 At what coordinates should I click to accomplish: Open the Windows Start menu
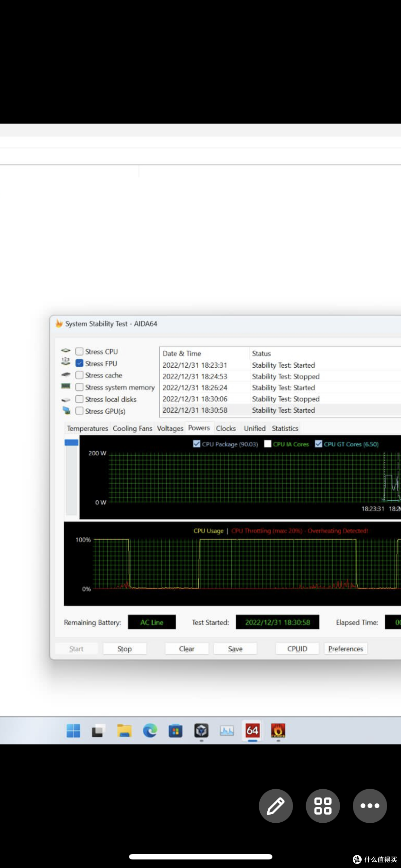73,731
